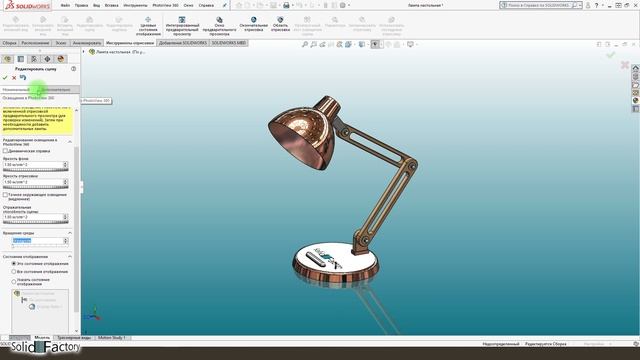Open the Инструменты menu
Viewport: 640px width, 360px height.
(x=135, y=6)
